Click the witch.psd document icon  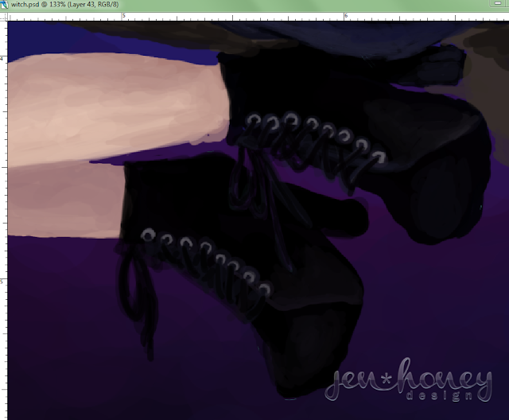[x=4, y=5]
